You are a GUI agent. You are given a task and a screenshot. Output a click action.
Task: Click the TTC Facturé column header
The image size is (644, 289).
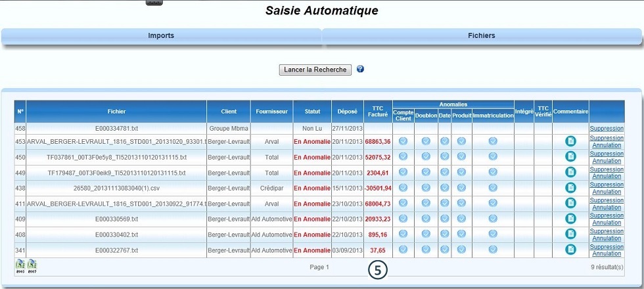[x=377, y=112]
